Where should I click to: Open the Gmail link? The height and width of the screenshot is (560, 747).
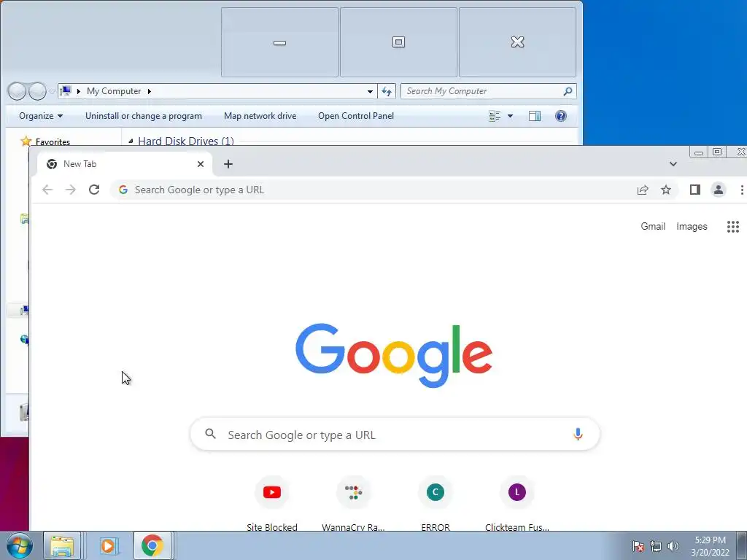coord(653,227)
